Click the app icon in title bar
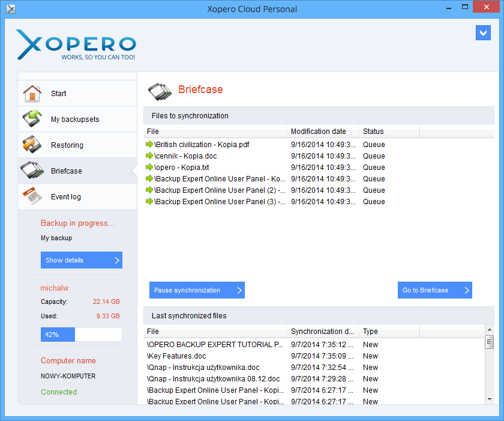The height and width of the screenshot is (421, 504). (11, 8)
